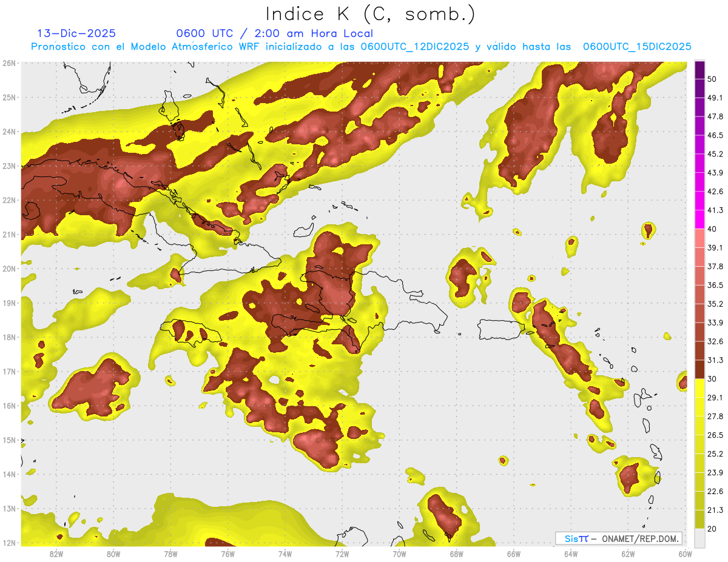Screen dimensions: 728x562
Task: Click the '72W' longitude axis label
Action: [x=342, y=554]
